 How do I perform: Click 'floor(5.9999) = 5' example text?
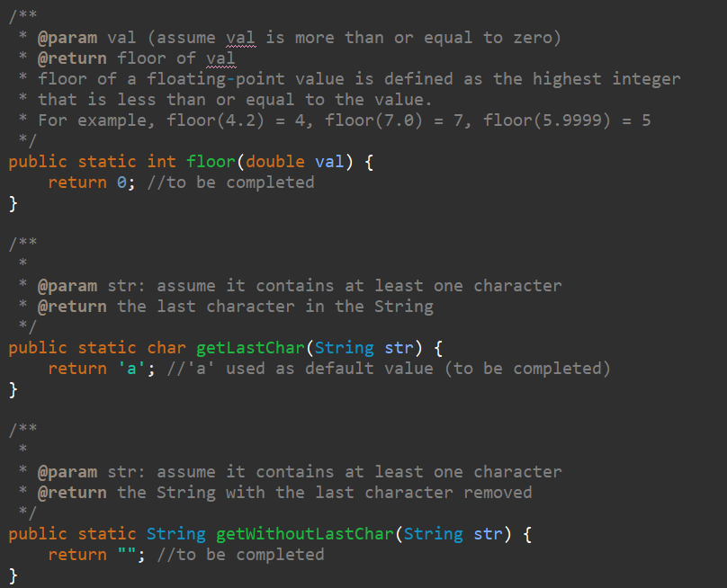(x=567, y=120)
